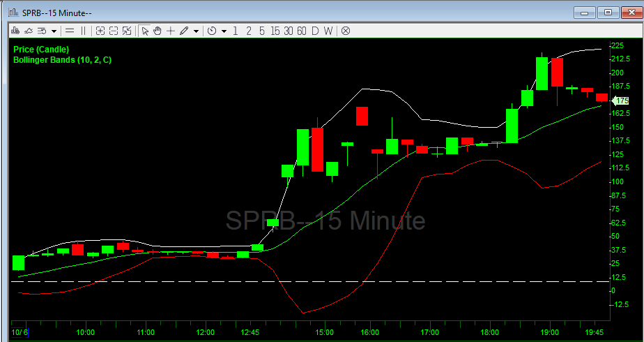Switch chart to daily interval D
This screenshot has width=644, height=342.
click(x=315, y=31)
